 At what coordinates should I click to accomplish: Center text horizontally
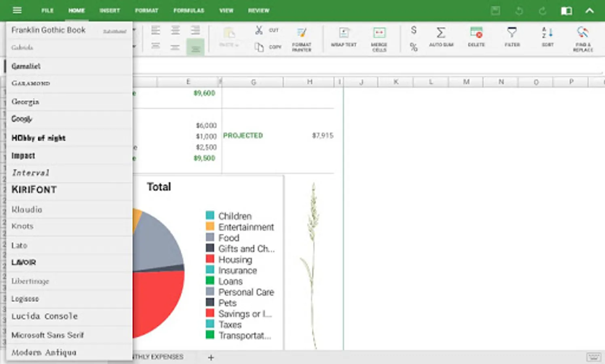[175, 30]
